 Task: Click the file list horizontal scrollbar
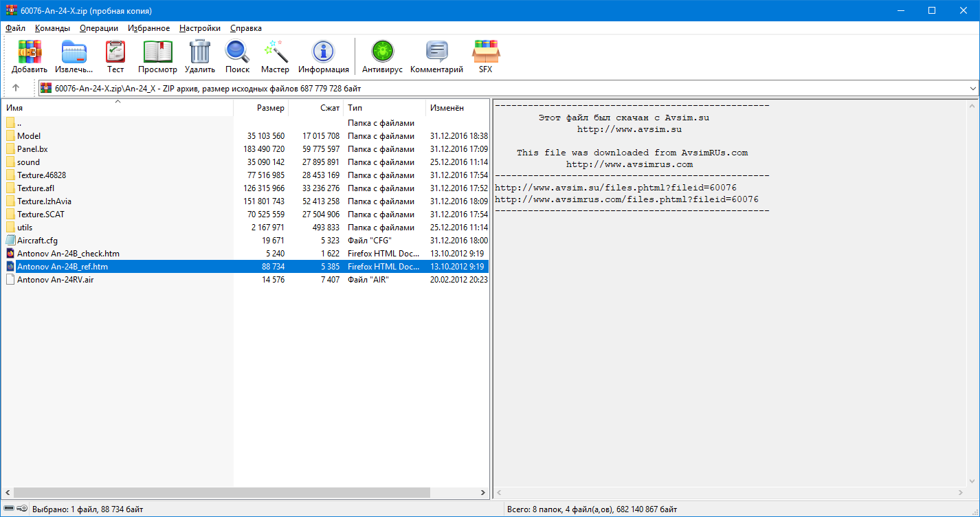coord(220,492)
